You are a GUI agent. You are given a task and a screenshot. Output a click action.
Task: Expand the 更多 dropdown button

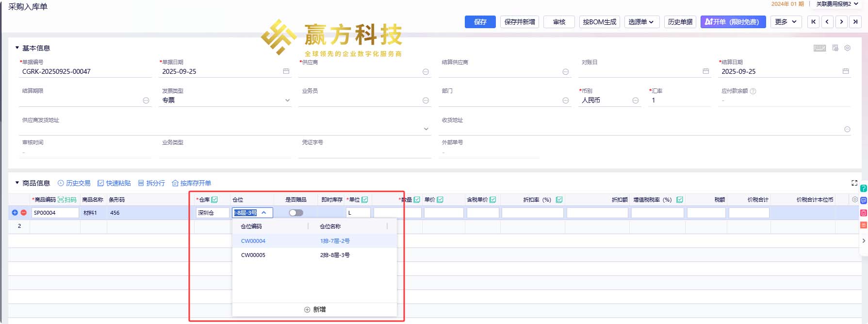click(x=786, y=22)
